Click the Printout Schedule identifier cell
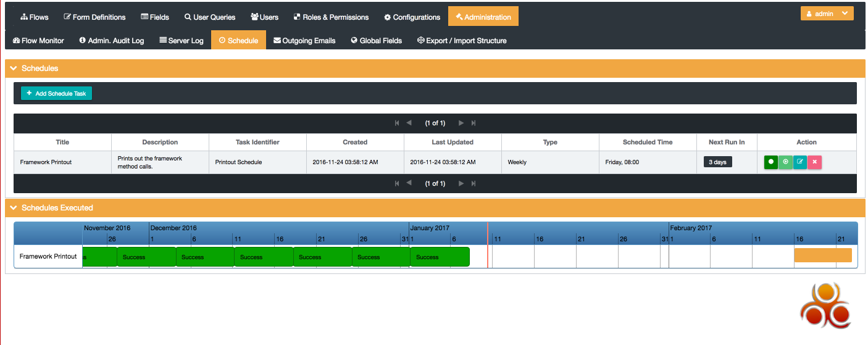 click(257, 162)
